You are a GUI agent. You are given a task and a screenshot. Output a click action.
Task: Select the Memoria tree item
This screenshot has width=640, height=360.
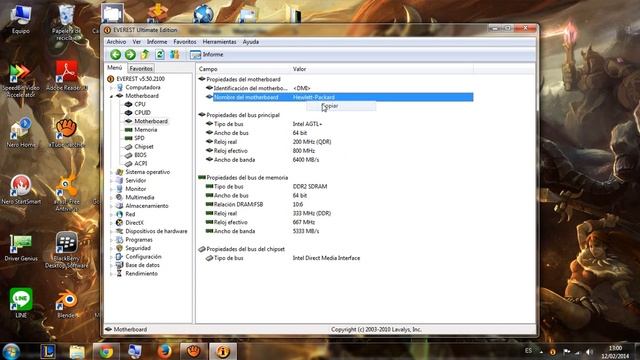(x=145, y=129)
